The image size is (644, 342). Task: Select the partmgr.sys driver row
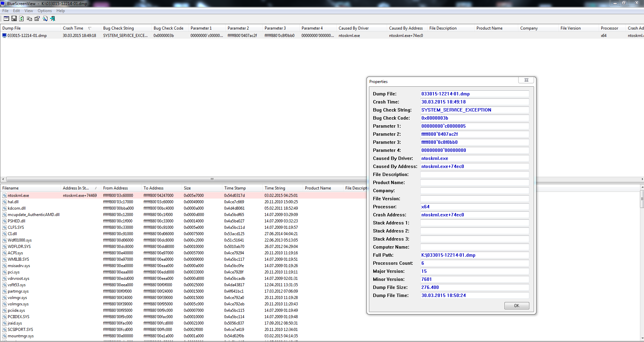point(183,291)
